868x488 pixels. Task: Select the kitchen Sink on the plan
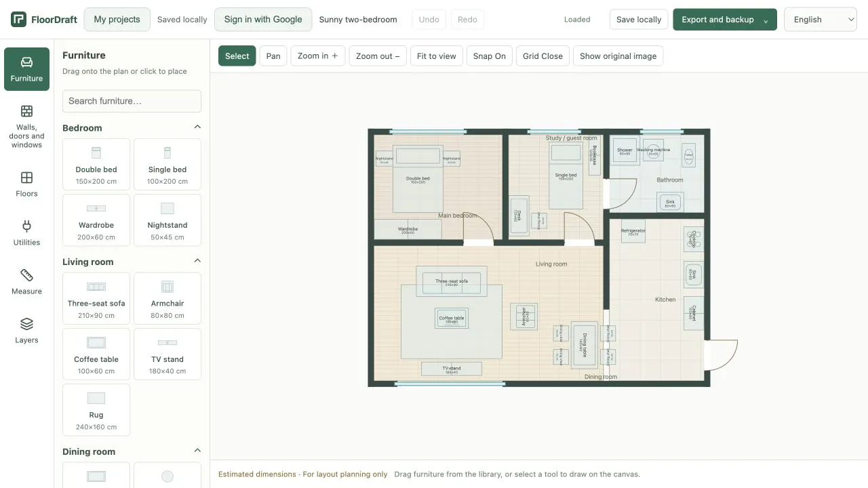693,274
